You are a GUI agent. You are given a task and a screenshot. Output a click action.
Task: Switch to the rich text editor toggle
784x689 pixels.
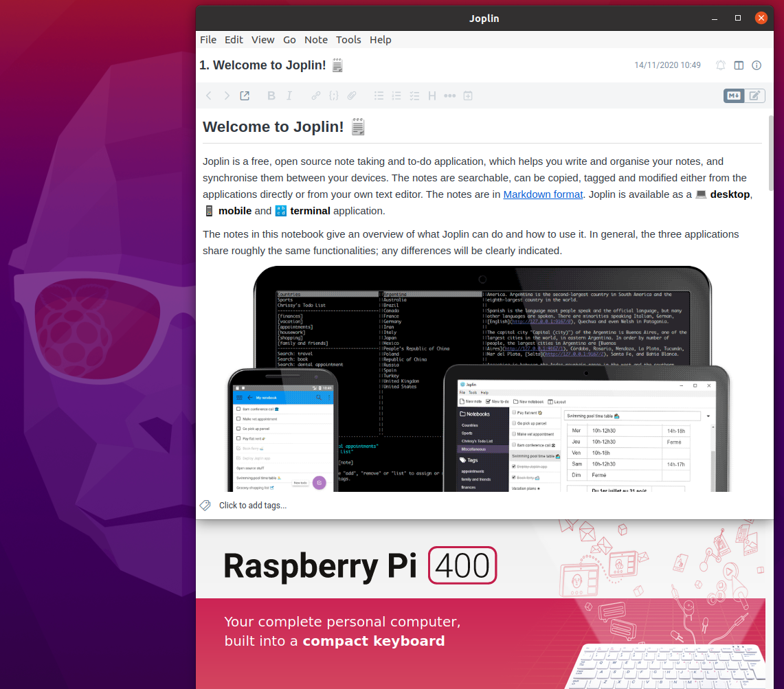[754, 95]
